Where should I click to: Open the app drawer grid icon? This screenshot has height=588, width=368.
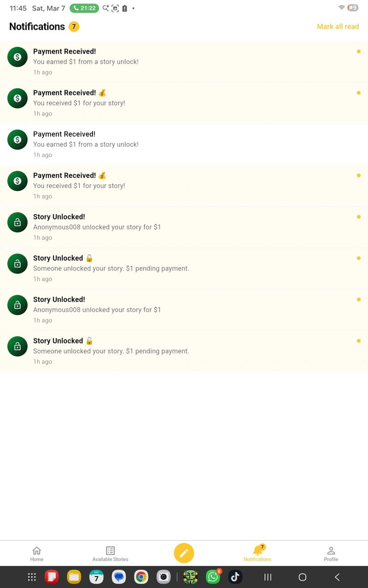pos(32,577)
